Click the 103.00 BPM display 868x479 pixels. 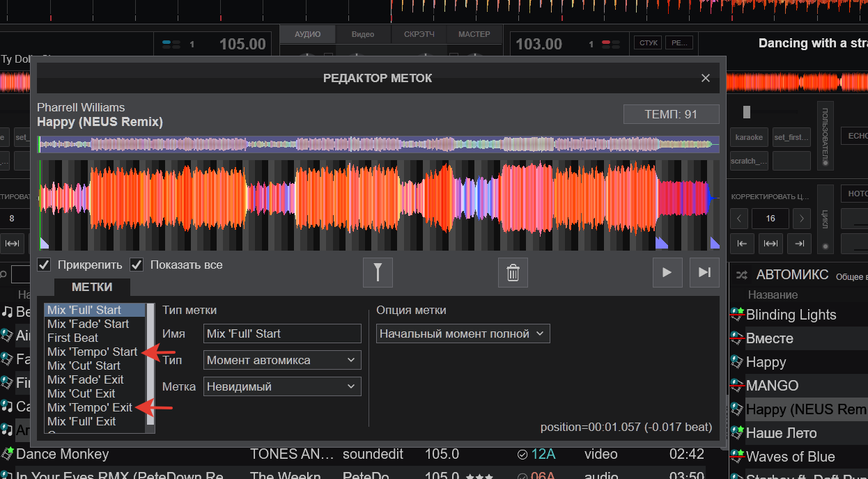539,45
